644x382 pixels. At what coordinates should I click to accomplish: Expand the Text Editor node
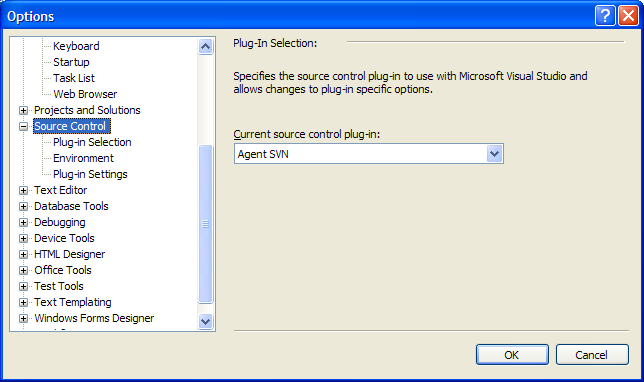click(x=23, y=191)
